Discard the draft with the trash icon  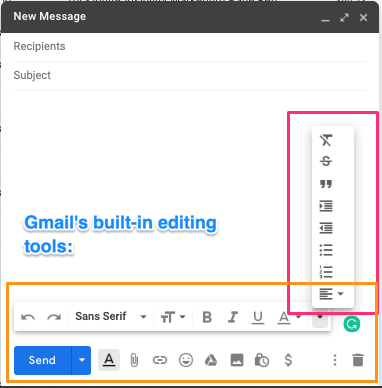pos(358,360)
